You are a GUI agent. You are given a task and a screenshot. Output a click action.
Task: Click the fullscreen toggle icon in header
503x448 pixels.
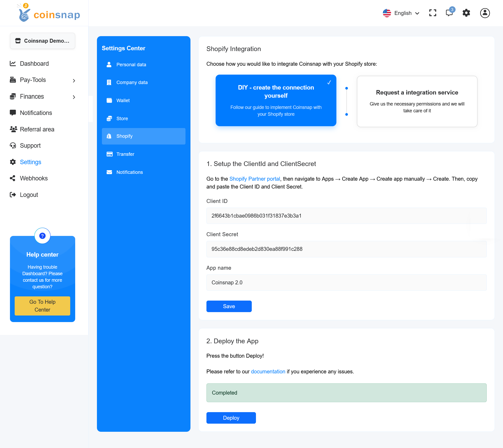click(433, 13)
